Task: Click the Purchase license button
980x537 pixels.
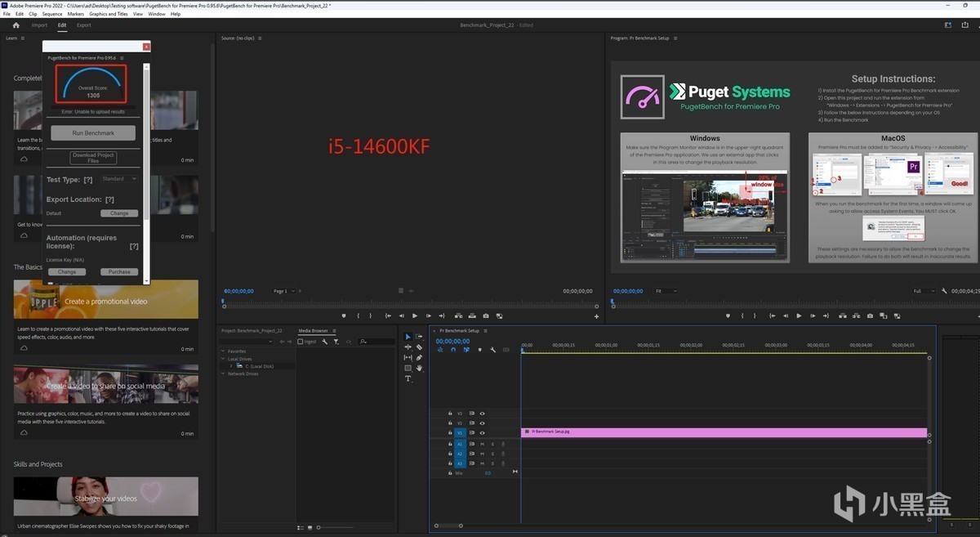Action: coord(119,271)
